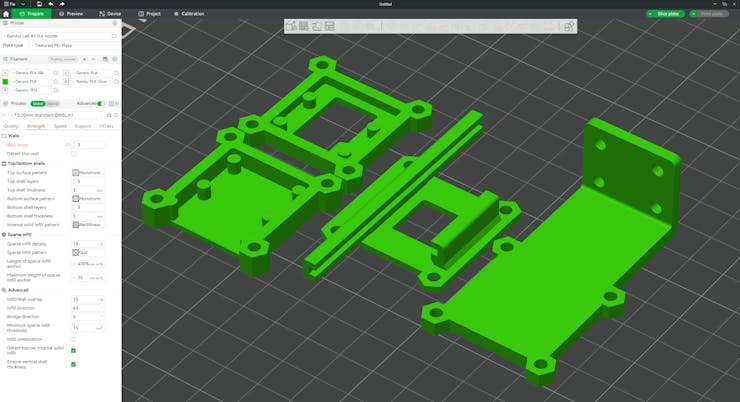740x402 pixels.
Task: Open Bottom surface pattern dropdown
Action: (88, 199)
